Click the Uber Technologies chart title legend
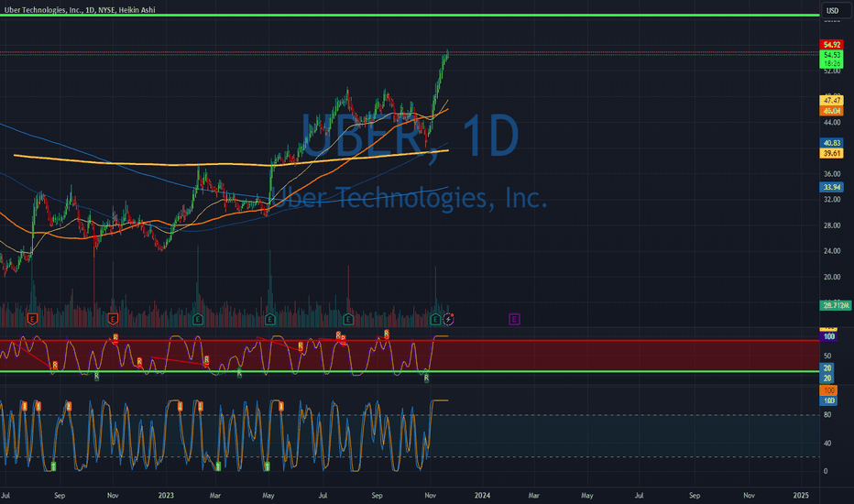This screenshot has width=854, height=504. (x=80, y=10)
